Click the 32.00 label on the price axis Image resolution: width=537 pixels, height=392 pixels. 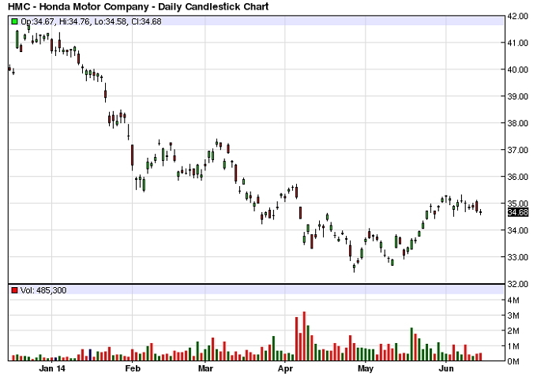coord(517,284)
